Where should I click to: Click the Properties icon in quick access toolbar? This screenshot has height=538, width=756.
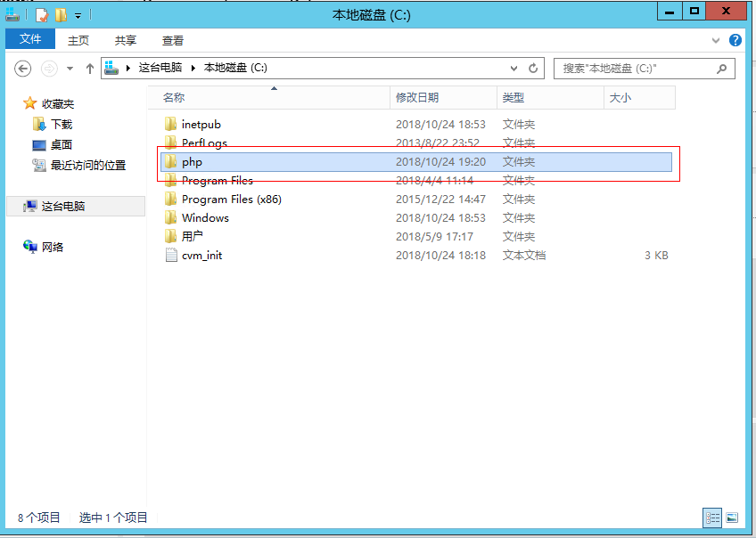tap(41, 15)
